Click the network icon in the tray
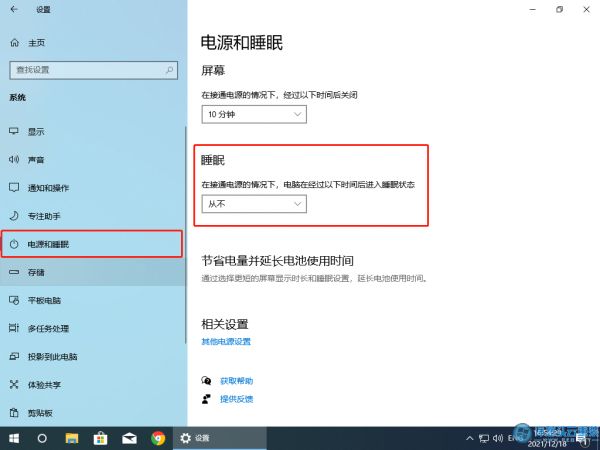 point(484,438)
